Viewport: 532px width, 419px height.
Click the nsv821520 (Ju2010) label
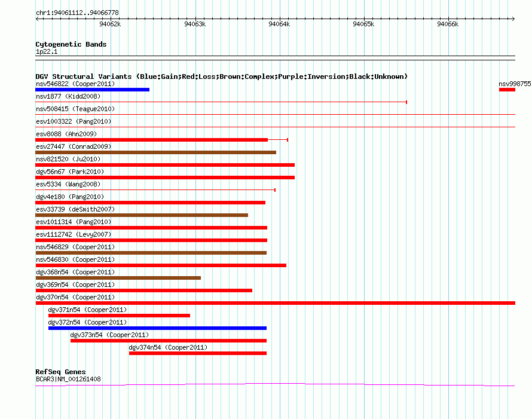tap(68, 159)
